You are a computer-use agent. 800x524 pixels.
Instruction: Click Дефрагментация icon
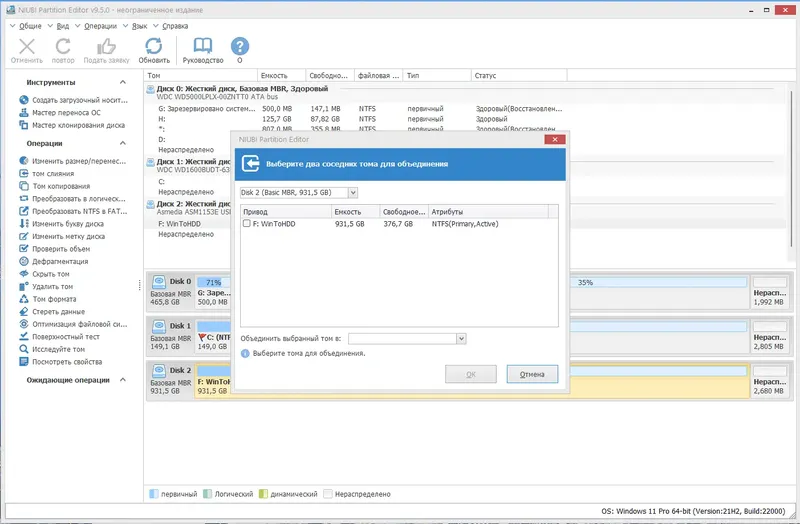(23, 261)
